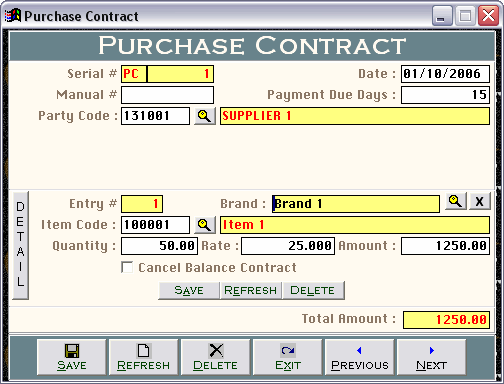Click bottom toolbar Save with floppy icon
The width and height of the screenshot is (504, 384).
[x=72, y=357]
